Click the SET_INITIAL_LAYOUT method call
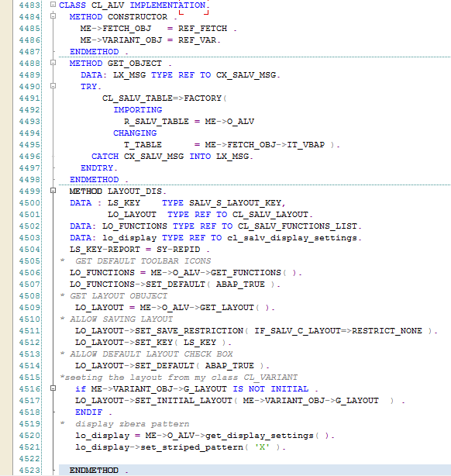This screenshot has width=451, height=476. [184, 401]
